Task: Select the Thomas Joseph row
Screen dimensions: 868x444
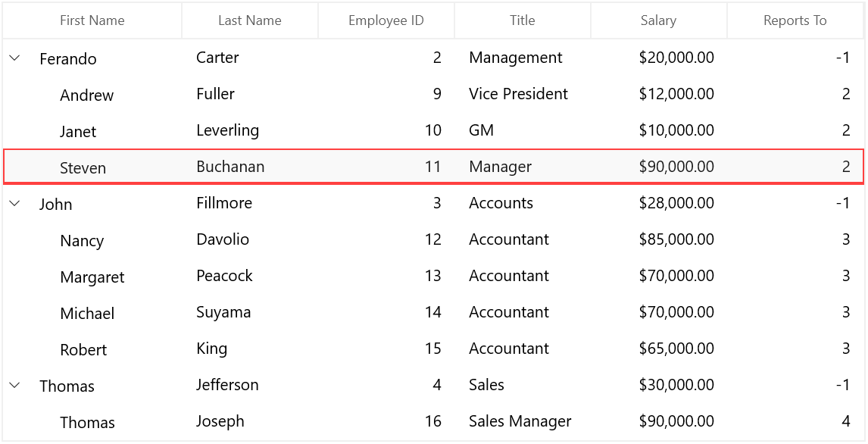Action: pyautogui.click(x=433, y=421)
